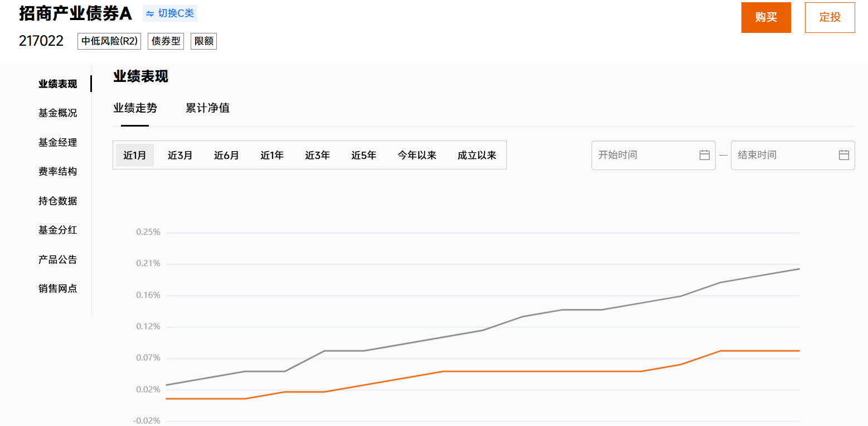Click the 债券型 fund type tag
The height and width of the screenshot is (426, 868).
coord(166,41)
